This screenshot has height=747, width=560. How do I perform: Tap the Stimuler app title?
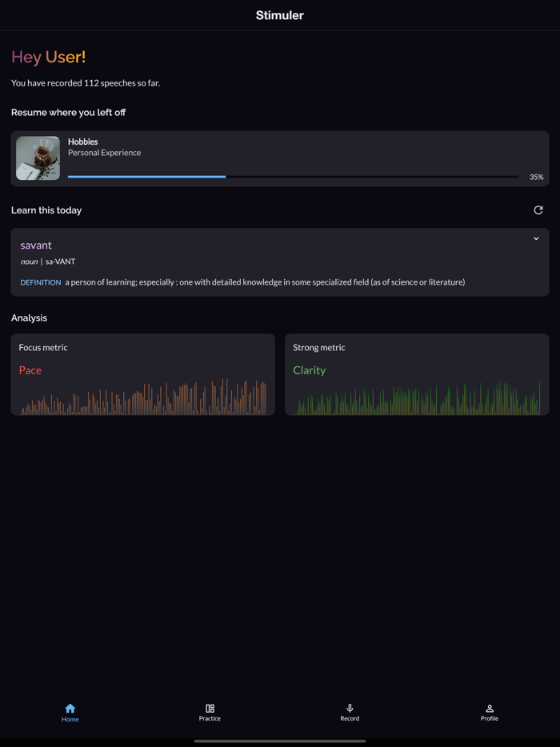point(280,15)
